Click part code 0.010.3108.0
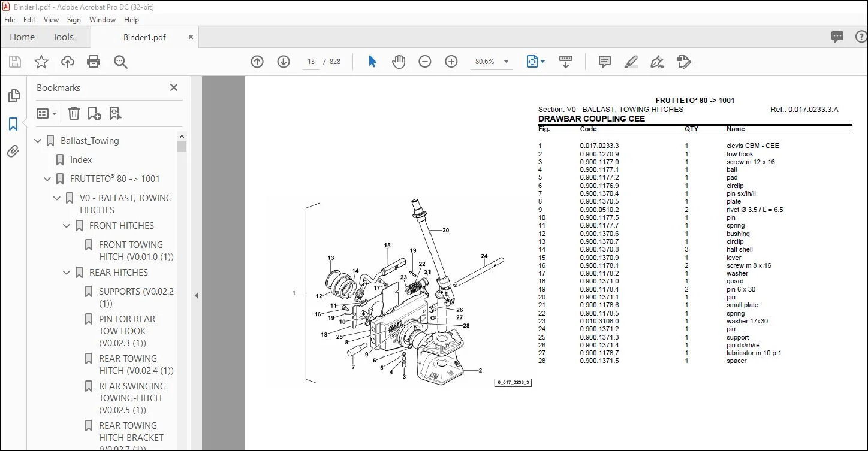 click(599, 321)
